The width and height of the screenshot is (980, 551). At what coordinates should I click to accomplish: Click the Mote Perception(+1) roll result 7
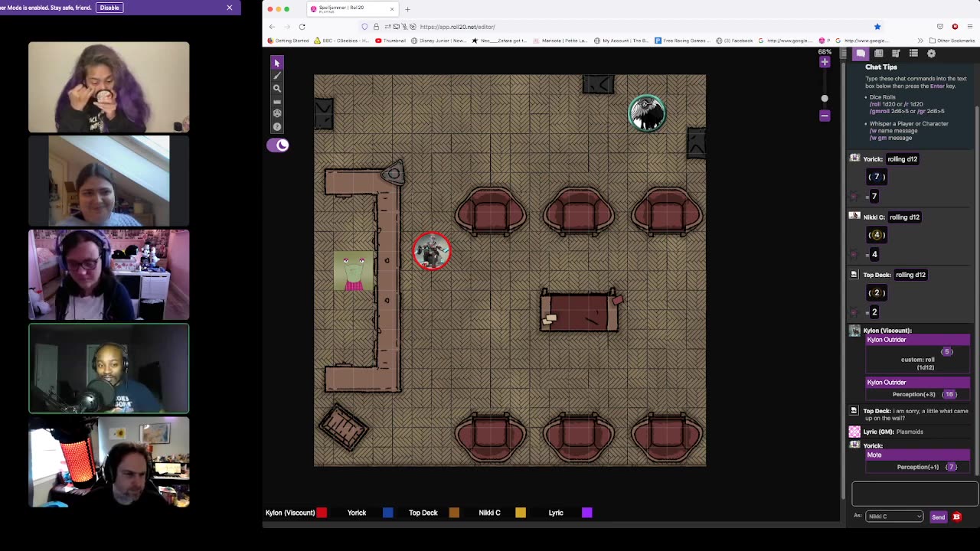coord(951,467)
